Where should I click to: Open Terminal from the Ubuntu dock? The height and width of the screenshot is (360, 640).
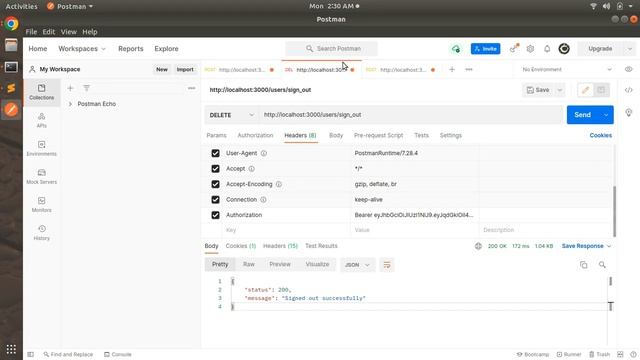click(11, 67)
